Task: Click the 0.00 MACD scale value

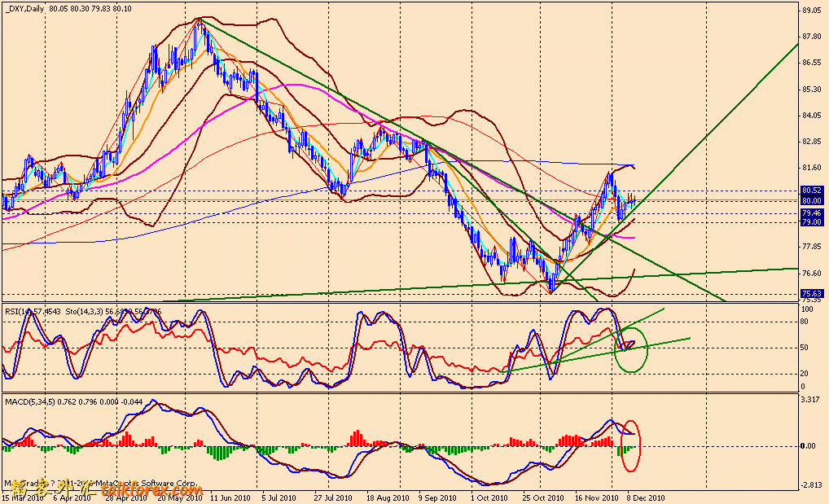Action: (808, 446)
